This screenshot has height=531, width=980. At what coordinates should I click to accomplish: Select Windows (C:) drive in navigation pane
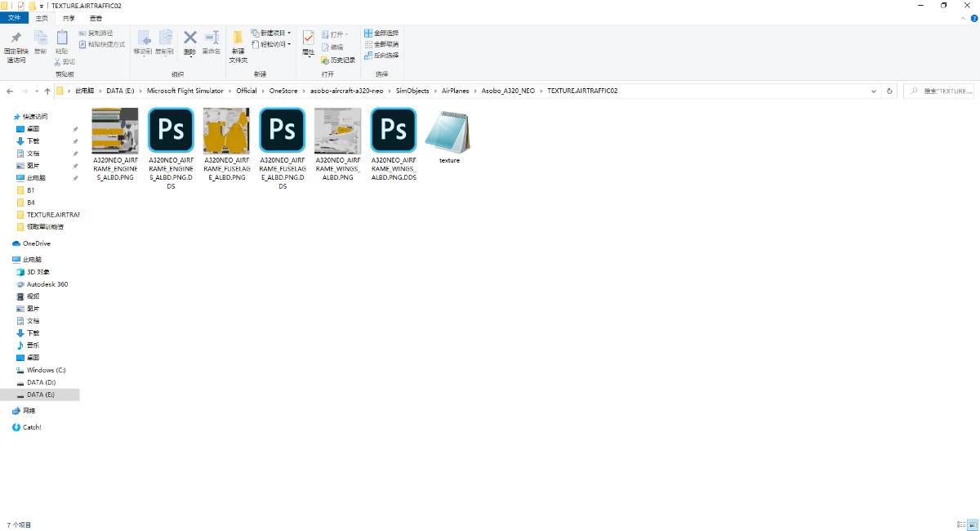[46, 370]
